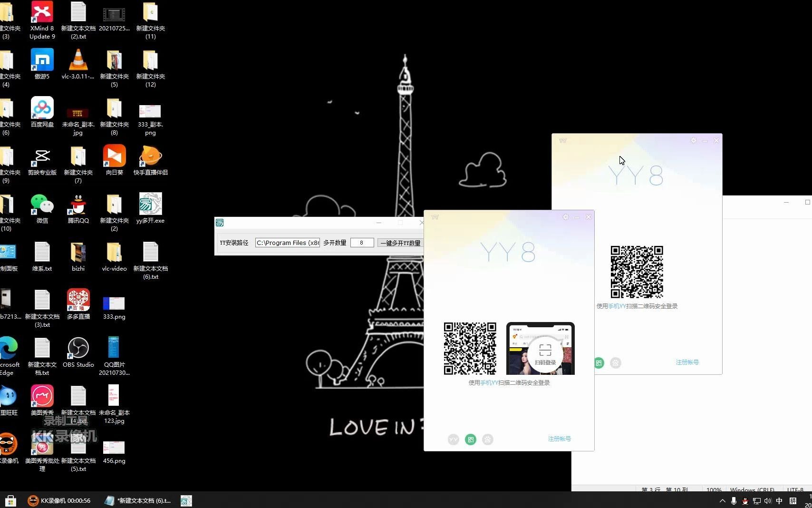Select the 333_副本.png image file
Image resolution: width=812 pixels, height=508 pixels.
[150, 119]
